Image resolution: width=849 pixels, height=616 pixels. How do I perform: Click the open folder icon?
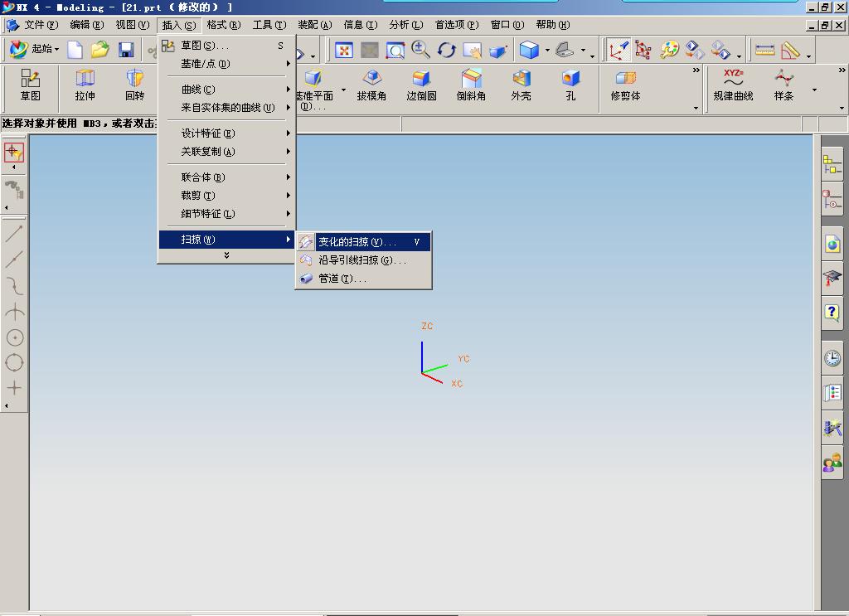tap(99, 50)
